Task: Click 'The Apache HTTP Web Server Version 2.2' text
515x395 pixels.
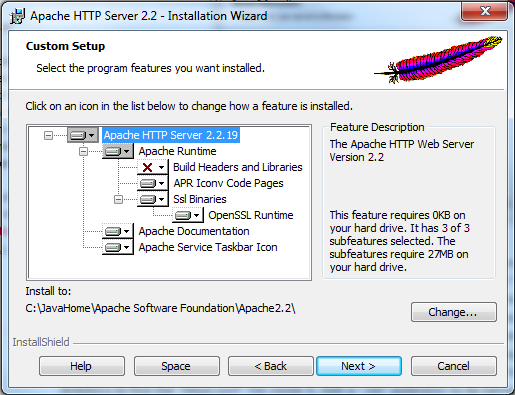Action: tap(402, 150)
